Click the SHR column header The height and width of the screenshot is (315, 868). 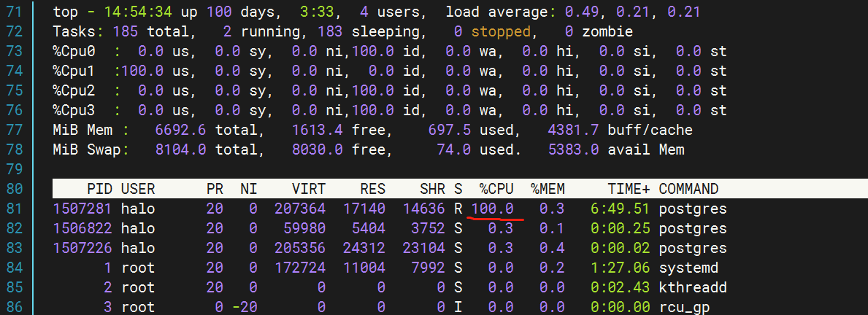coord(432,189)
